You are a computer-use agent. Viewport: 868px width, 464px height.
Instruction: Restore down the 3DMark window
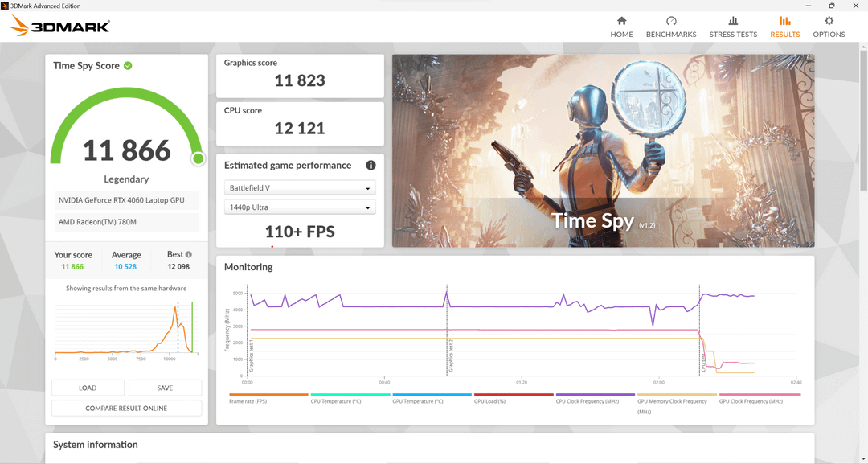pos(831,6)
